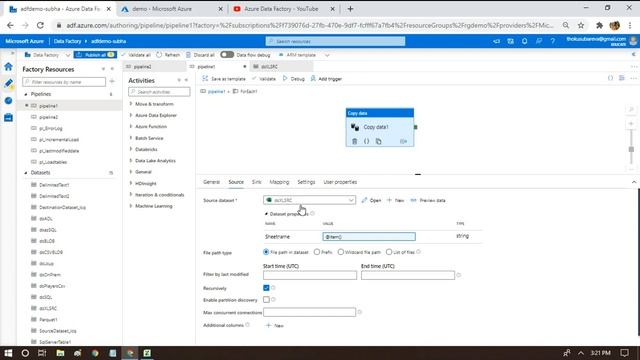This screenshot has height=360, width=640.
Task: Open Windows Start menu
Action: coord(8,353)
